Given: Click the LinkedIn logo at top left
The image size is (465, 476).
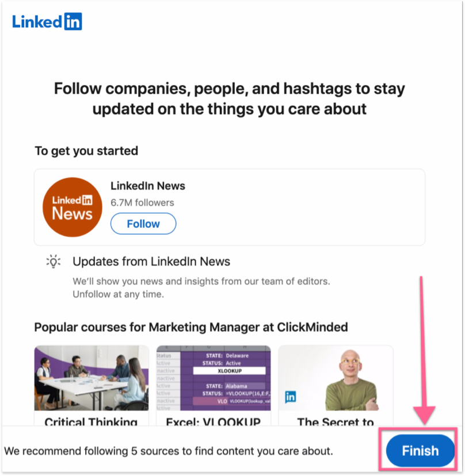Looking at the screenshot, I should [x=47, y=21].
